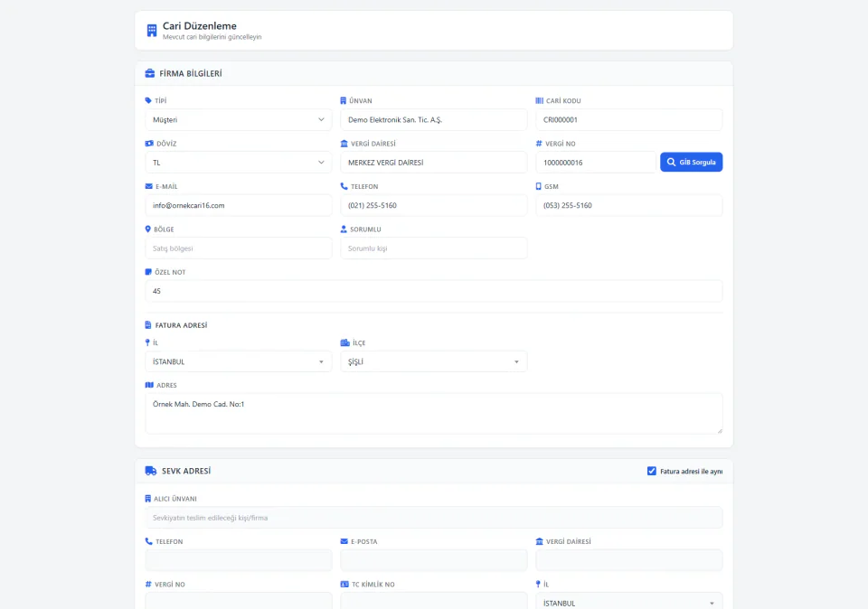Click the shipping VERGİ DAİRESİ input field
Image resolution: width=868 pixels, height=609 pixels.
[x=629, y=560]
